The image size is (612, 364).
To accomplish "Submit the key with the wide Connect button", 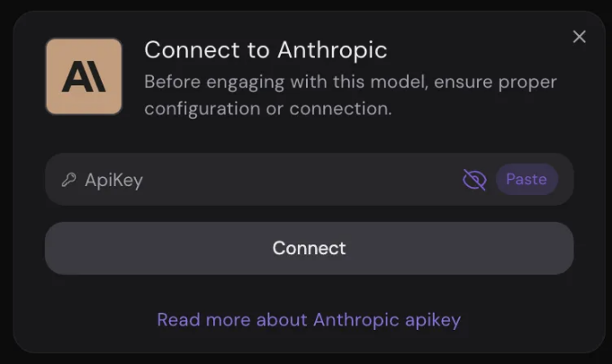I will click(309, 248).
